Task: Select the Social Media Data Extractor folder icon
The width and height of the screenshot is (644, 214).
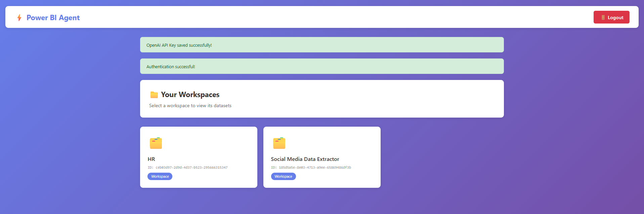Action: pos(279,143)
